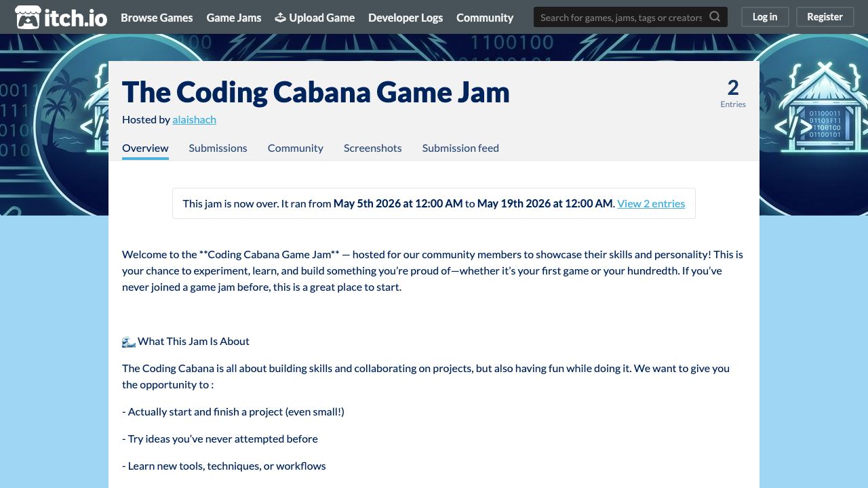Click the Log in button
The image size is (868, 488).
(x=765, y=17)
